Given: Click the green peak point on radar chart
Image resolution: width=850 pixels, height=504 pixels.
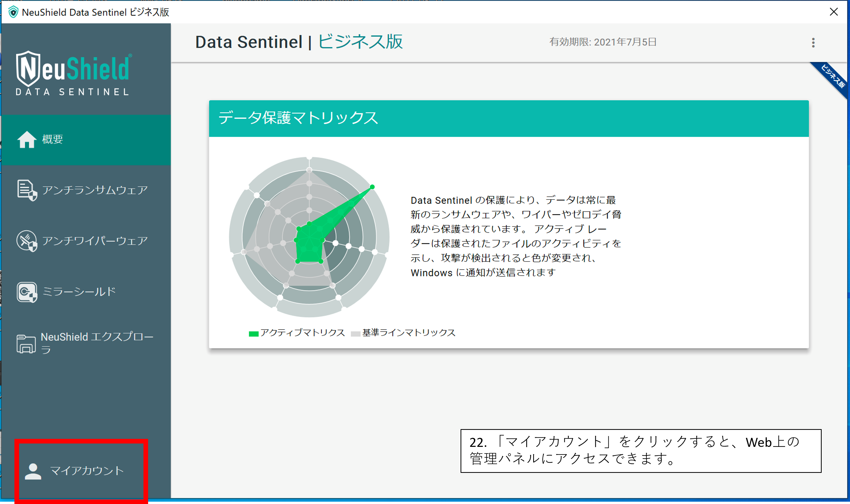Looking at the screenshot, I should [x=372, y=187].
